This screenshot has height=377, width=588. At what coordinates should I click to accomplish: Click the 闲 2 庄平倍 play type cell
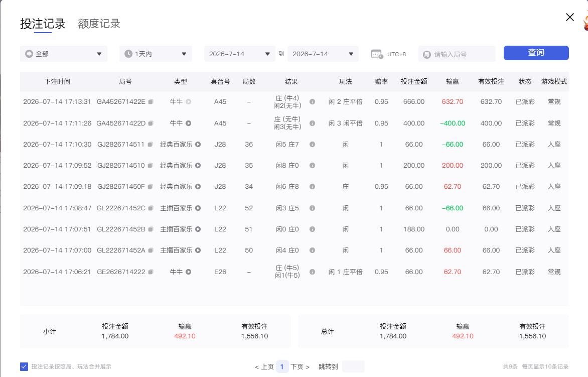click(345, 102)
